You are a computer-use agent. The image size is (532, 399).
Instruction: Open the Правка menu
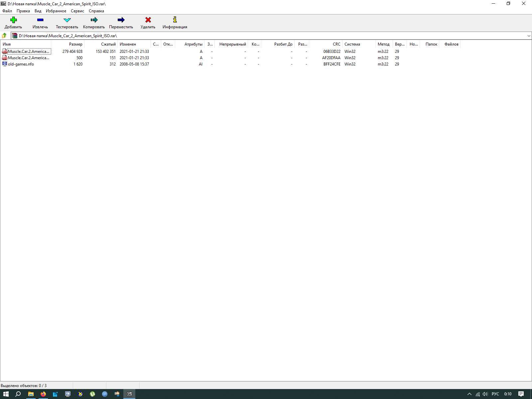(23, 11)
